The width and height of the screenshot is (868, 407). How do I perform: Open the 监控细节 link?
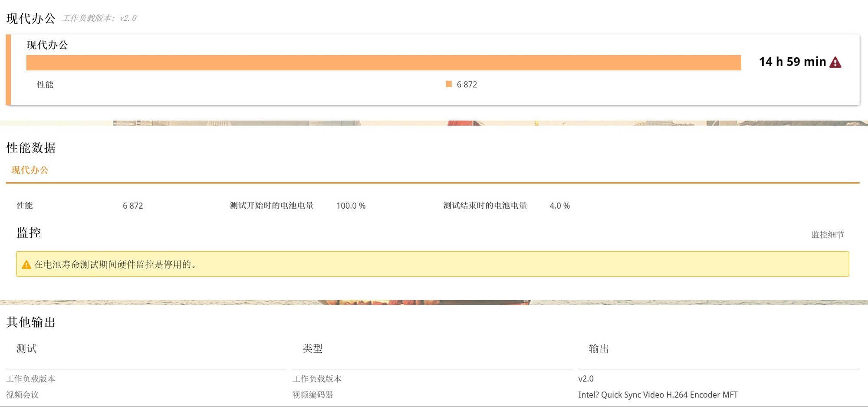tap(827, 235)
